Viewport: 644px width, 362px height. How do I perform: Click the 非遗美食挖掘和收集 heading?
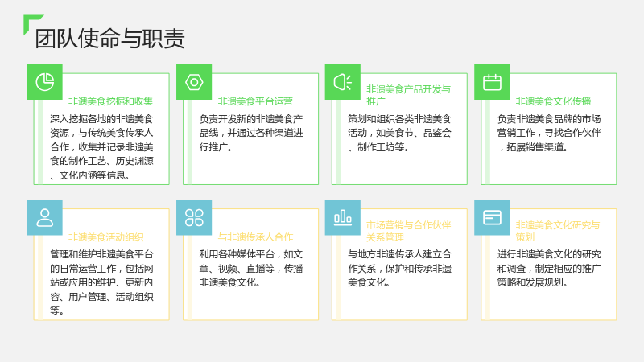(x=110, y=101)
